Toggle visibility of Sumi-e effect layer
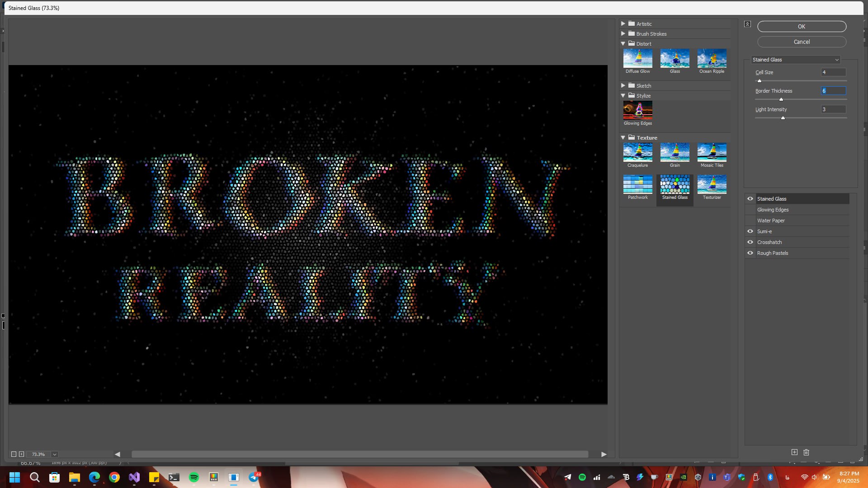 point(750,231)
